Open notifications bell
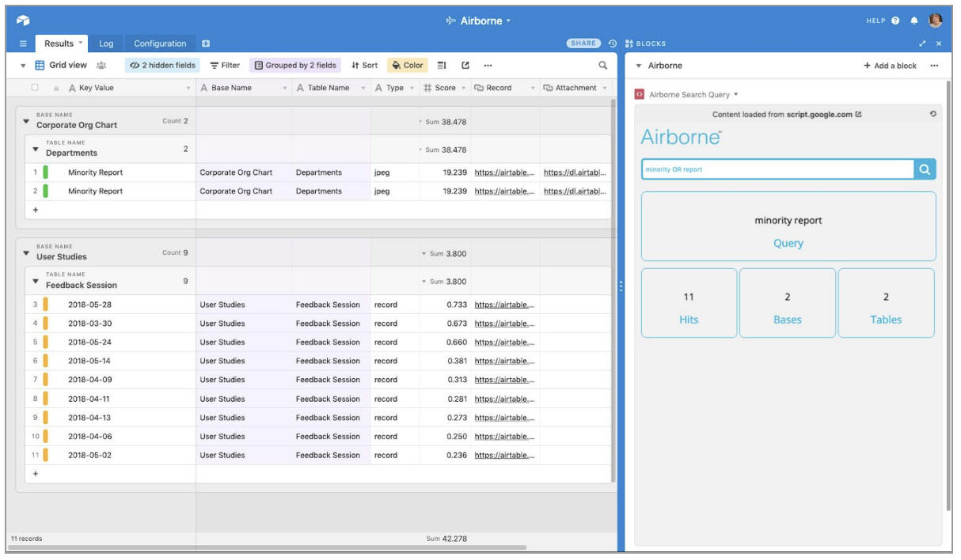The image size is (961, 560). (x=914, y=21)
